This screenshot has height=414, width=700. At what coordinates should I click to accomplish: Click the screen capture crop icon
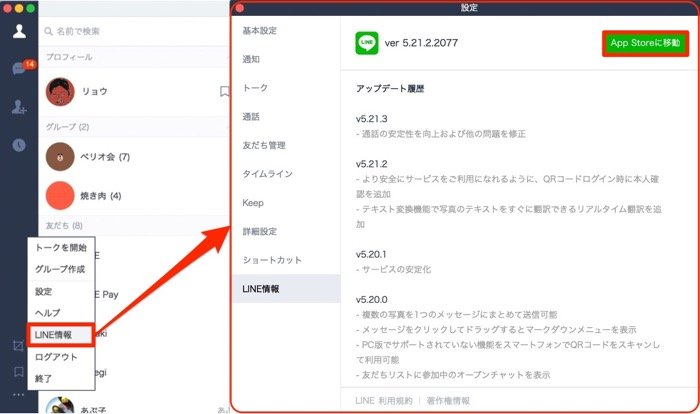18,346
